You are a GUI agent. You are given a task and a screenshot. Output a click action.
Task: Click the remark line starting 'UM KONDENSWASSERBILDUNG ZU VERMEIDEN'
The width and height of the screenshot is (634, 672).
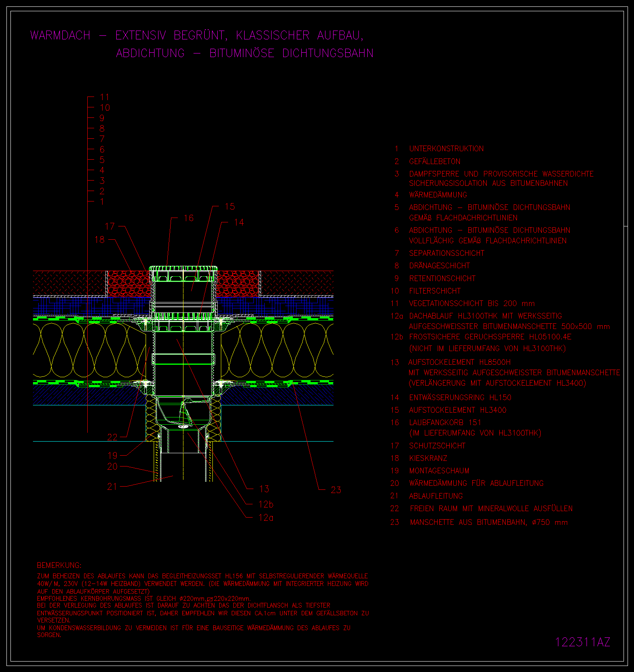click(193, 628)
